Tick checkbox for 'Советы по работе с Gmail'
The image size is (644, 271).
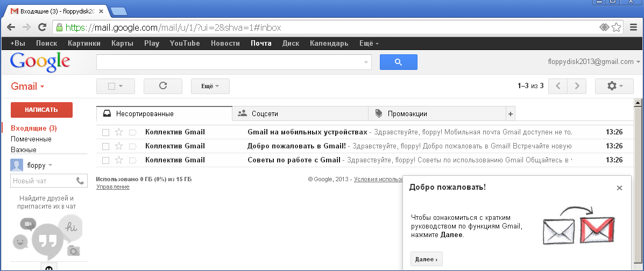tap(105, 160)
